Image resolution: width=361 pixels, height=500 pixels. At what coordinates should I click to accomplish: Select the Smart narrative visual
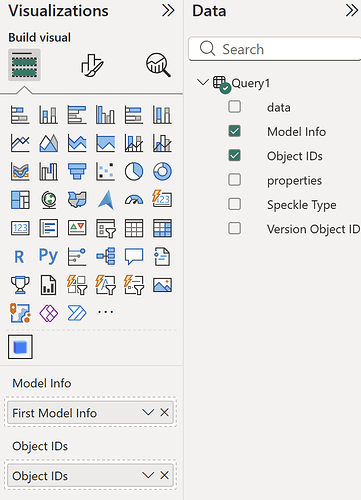[162, 257]
